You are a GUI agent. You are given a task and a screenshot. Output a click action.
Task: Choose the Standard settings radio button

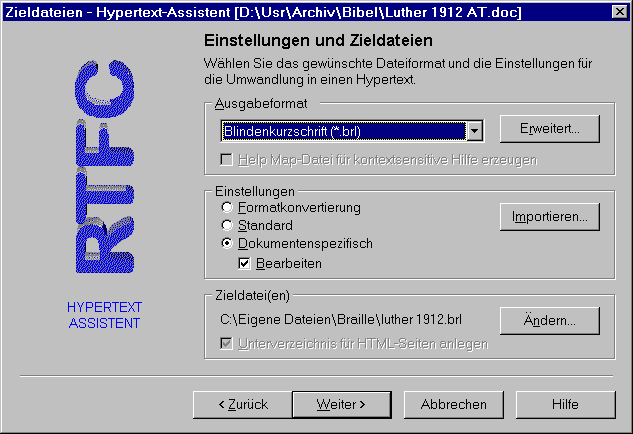228,225
